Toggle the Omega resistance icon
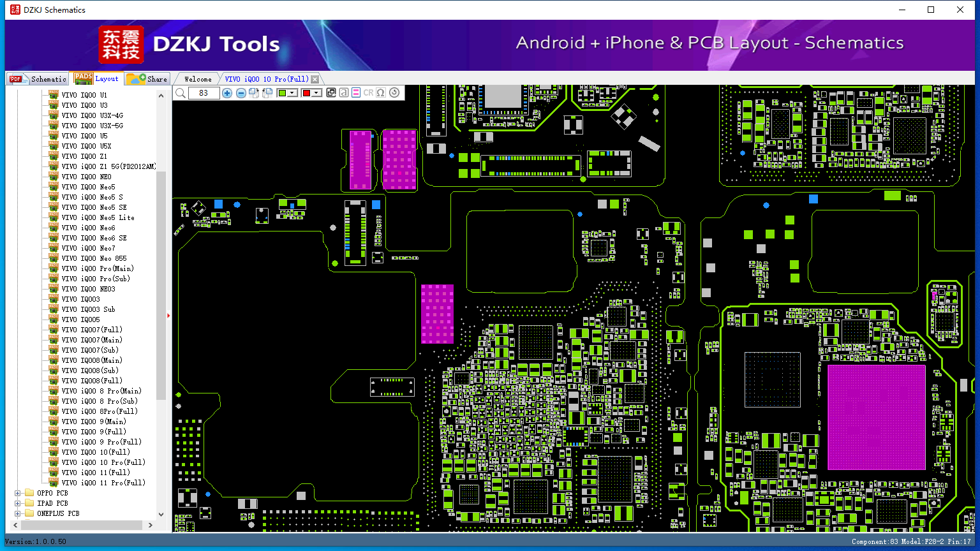This screenshot has height=551, width=980. [x=381, y=93]
